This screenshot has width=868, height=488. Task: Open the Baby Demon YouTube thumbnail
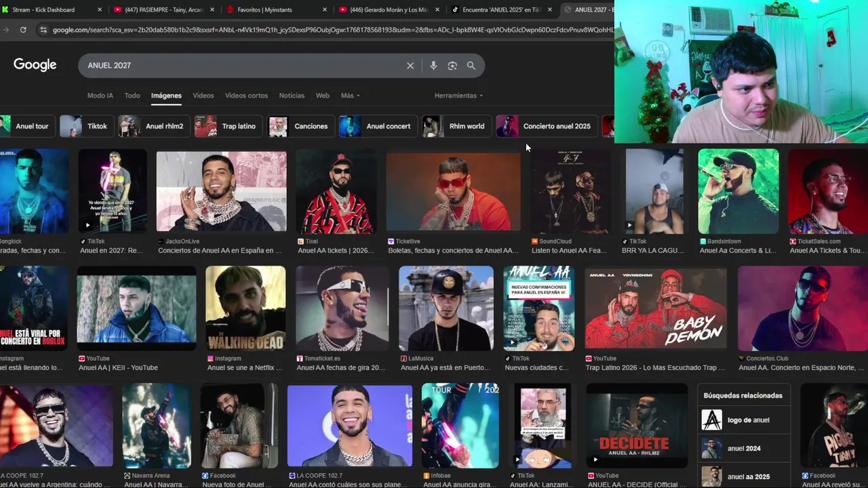pos(656,308)
